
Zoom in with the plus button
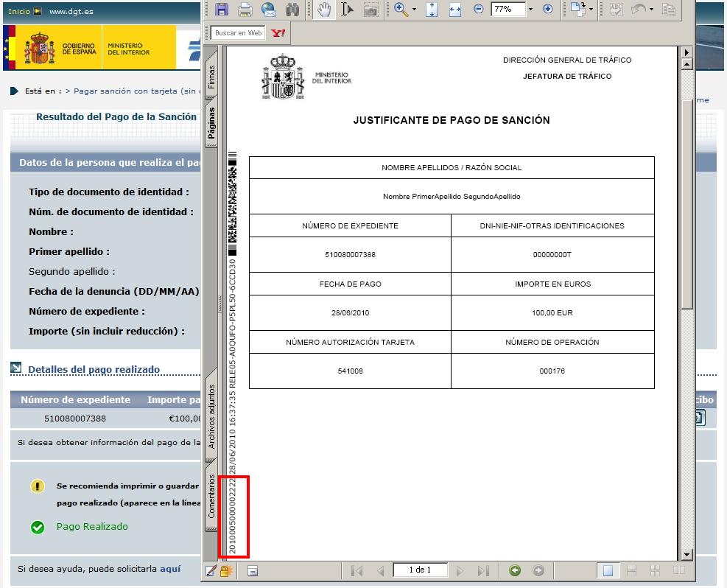coord(547,9)
